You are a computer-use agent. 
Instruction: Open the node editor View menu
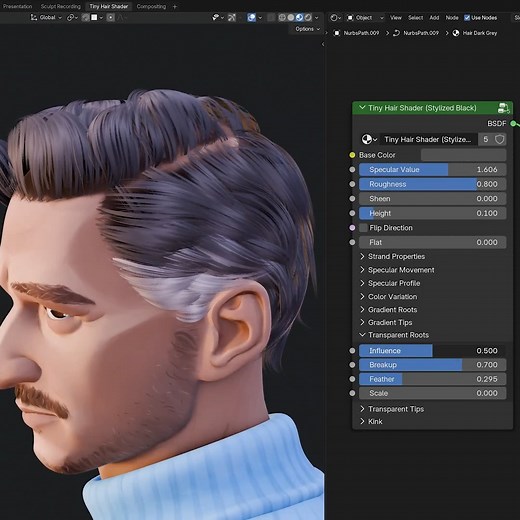click(x=396, y=18)
